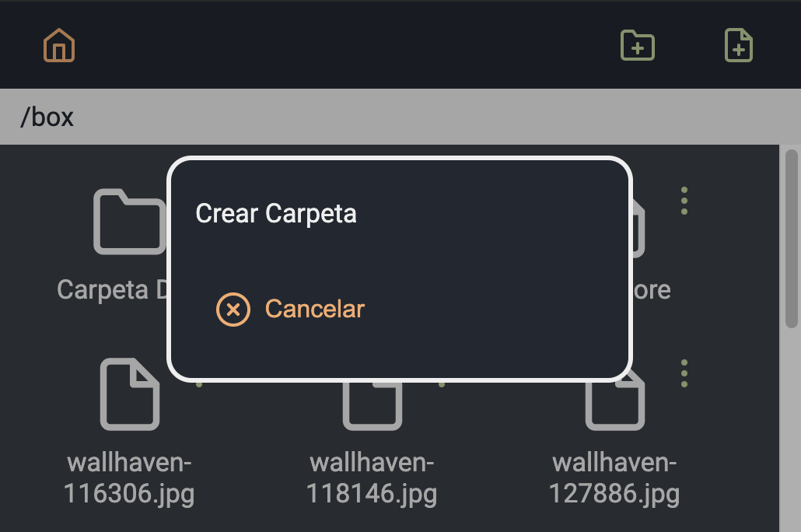Click the wallhaven-118146.jpg filename text
Image resolution: width=801 pixels, height=532 pixels.
coord(372,478)
